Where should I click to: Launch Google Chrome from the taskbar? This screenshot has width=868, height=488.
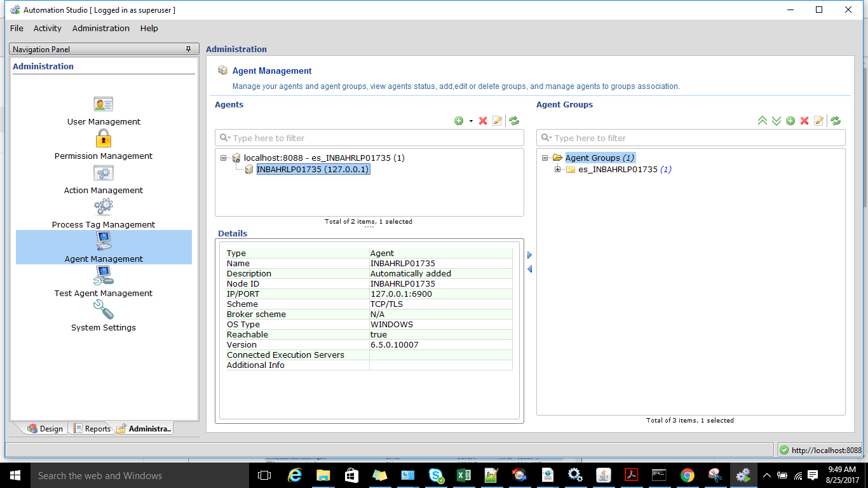[x=687, y=475]
